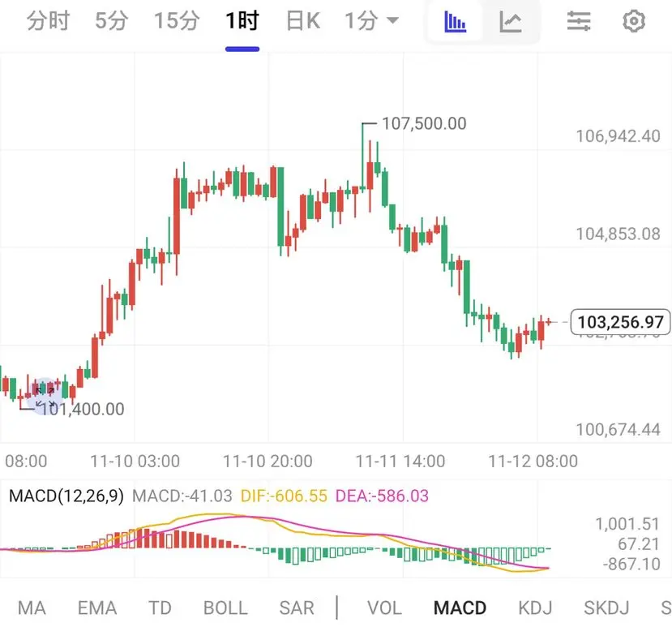672x627 pixels.
Task: Click the low price label 101,400.00
Action: 83,409
